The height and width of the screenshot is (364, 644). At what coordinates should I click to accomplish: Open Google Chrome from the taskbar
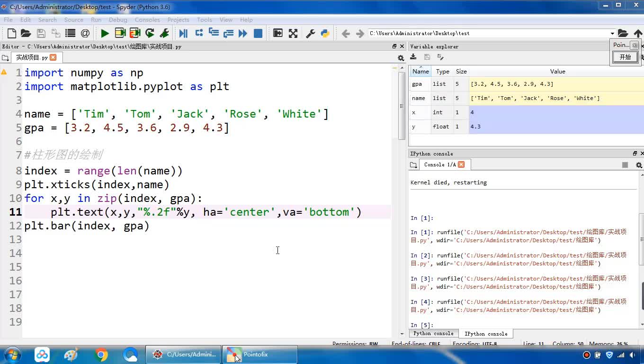click(101, 355)
